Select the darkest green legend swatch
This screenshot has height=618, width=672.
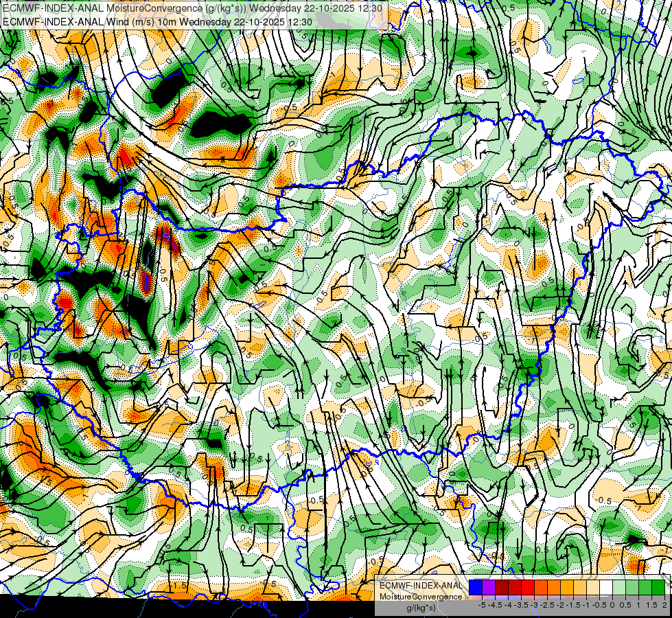(x=658, y=587)
